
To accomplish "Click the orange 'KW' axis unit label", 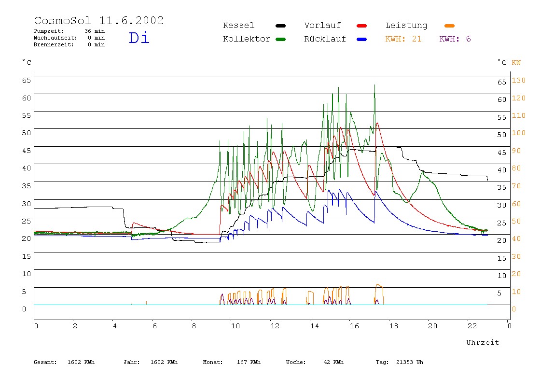I will (516, 63).
